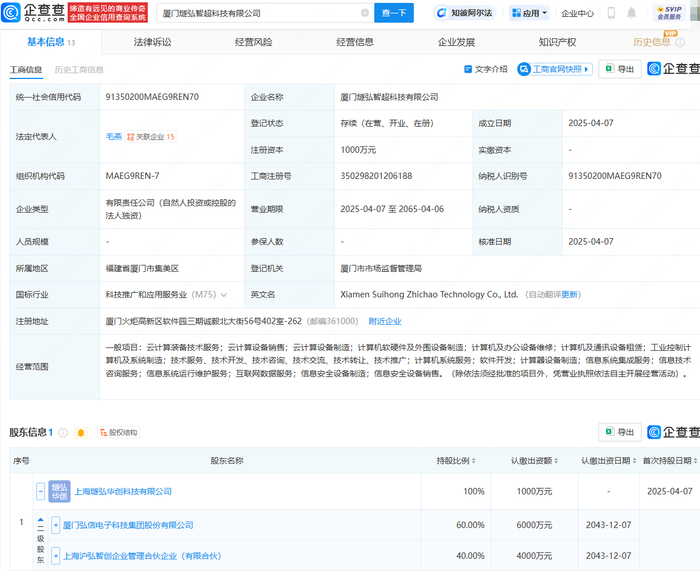This screenshot has width=700, height=571.
Task: Open the SVIP 会员服务 icon
Action: [667, 13]
